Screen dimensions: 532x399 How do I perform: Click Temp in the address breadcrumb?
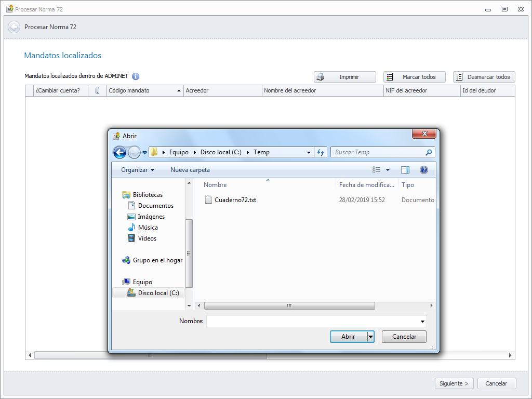(261, 152)
